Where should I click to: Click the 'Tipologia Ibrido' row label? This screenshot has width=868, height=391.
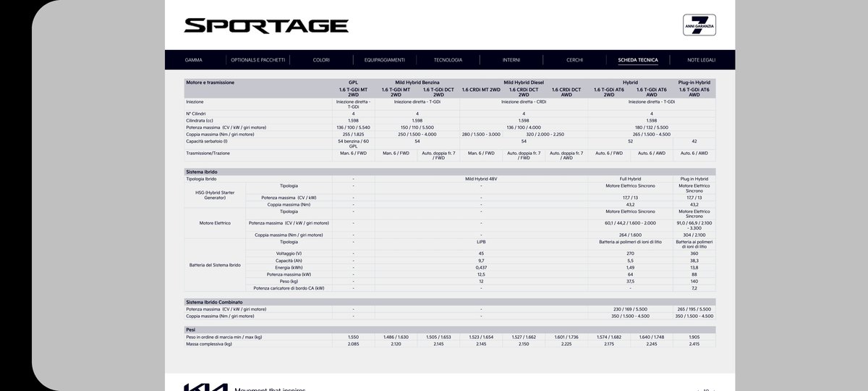(x=202, y=178)
